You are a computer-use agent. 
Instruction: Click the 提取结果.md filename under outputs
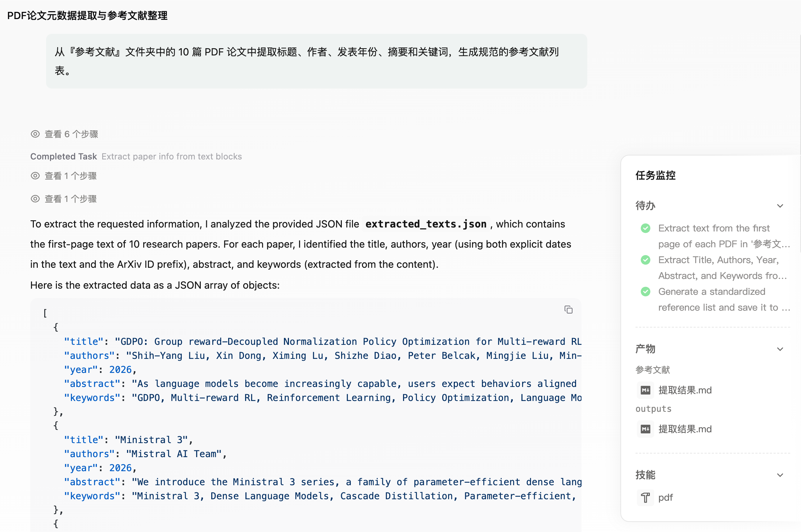[685, 429]
